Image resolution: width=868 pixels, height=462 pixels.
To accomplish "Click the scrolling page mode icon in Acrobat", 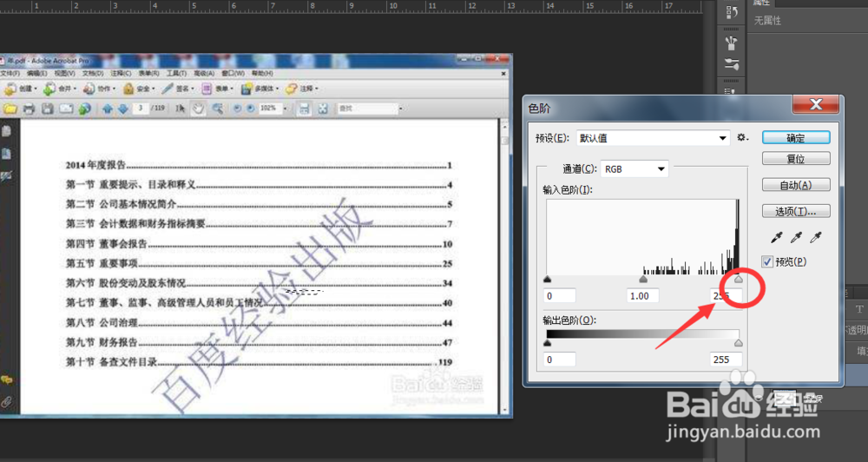I will pyautogui.click(x=304, y=109).
